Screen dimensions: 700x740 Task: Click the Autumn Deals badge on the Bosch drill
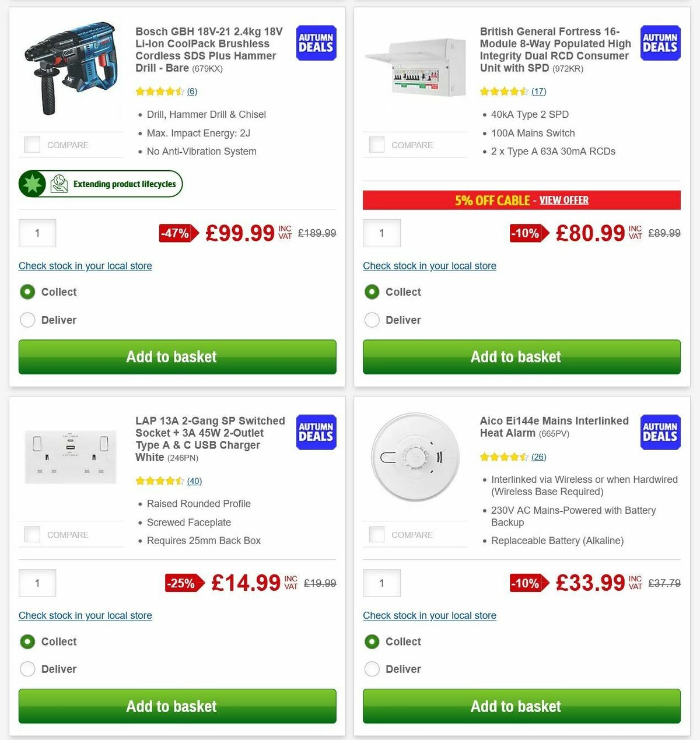pos(315,43)
